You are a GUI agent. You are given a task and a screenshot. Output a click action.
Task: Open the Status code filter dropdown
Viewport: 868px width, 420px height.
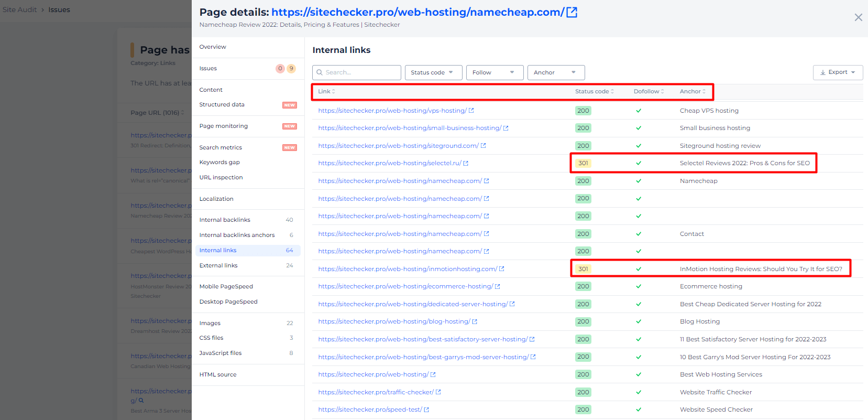[x=433, y=72]
